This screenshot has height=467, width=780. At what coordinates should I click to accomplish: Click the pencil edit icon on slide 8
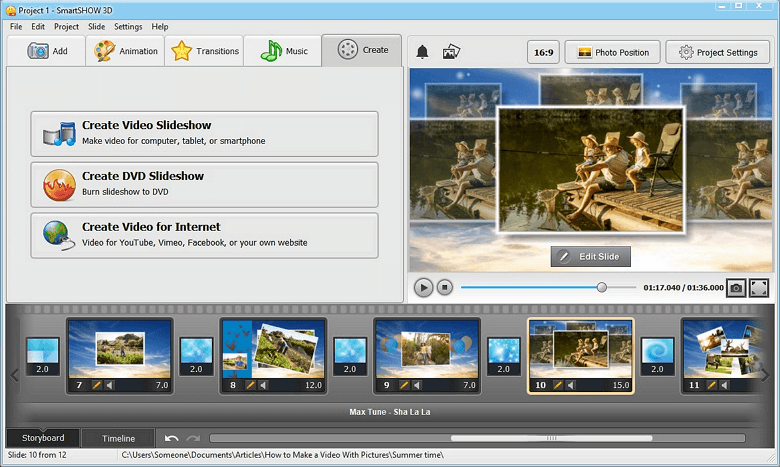[251, 385]
